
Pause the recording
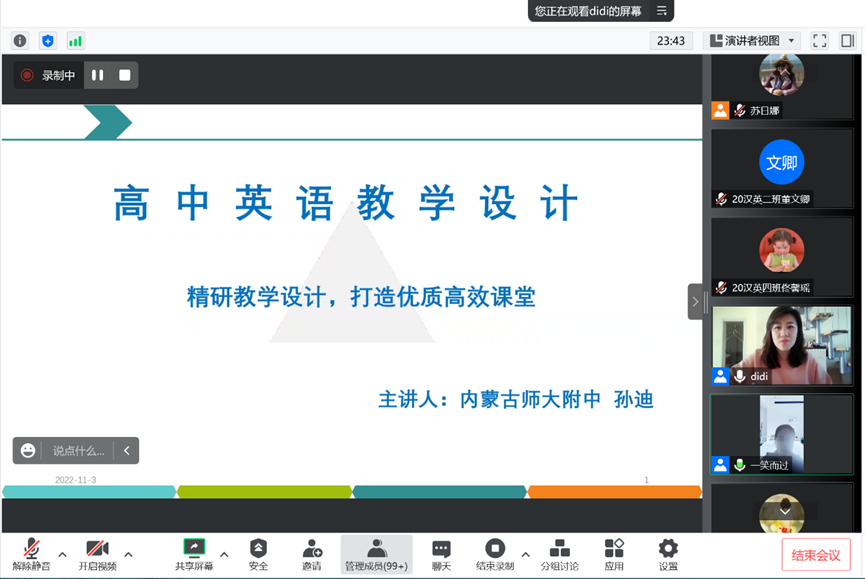pyautogui.click(x=98, y=75)
